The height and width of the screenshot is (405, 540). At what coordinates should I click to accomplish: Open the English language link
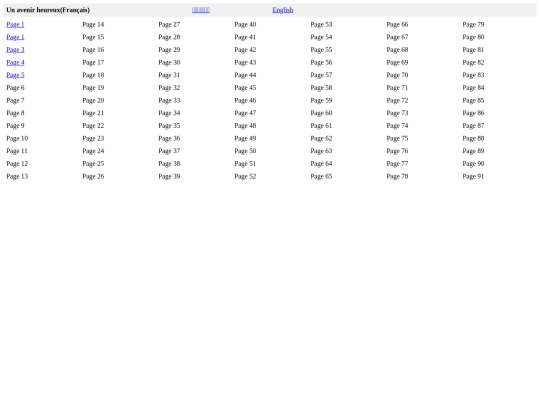[283, 10]
